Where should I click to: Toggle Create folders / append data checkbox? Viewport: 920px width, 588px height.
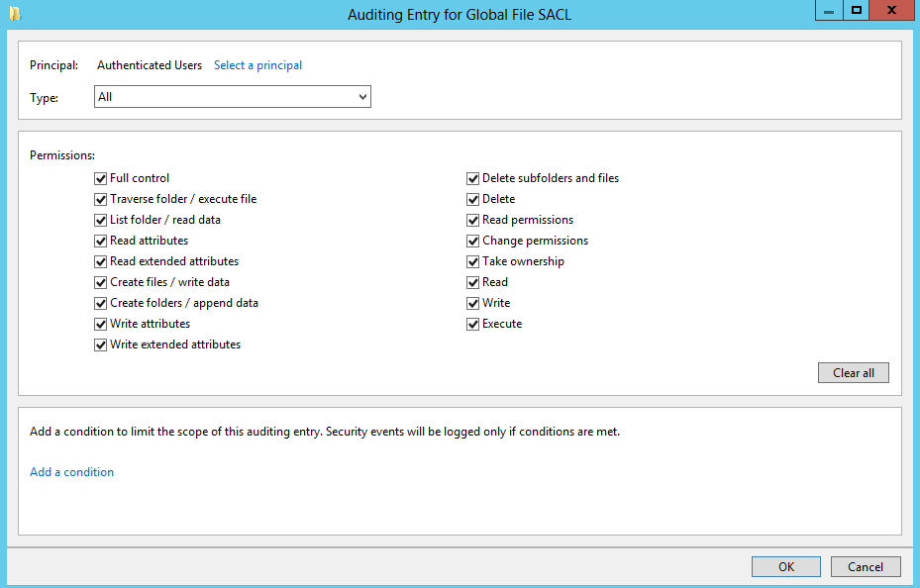click(100, 303)
